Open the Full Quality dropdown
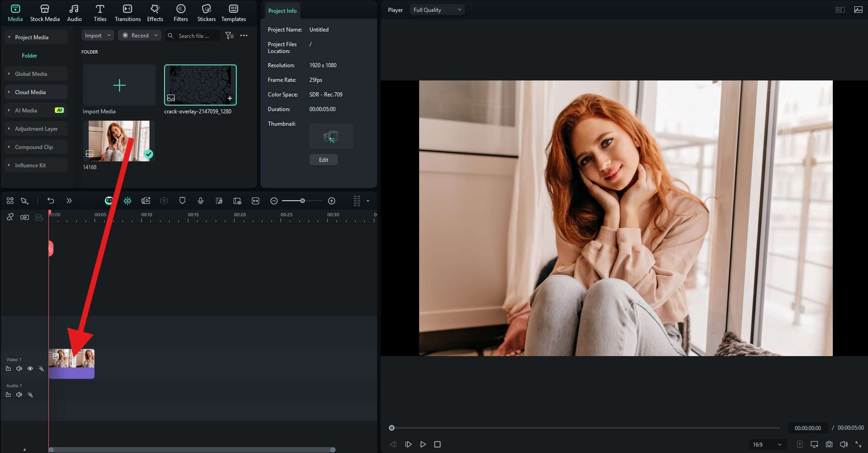The image size is (868, 453). point(437,10)
